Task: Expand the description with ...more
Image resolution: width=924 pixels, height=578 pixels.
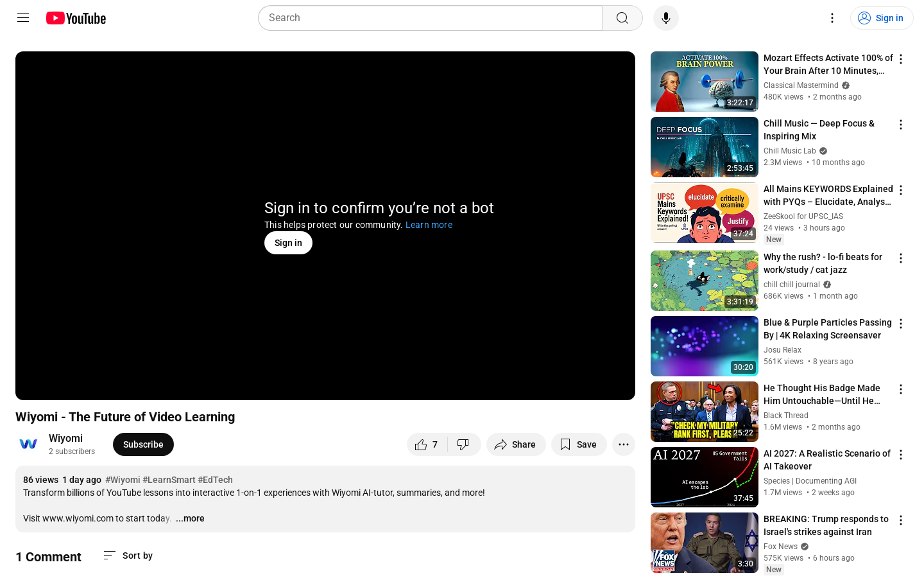Action: pos(190,518)
